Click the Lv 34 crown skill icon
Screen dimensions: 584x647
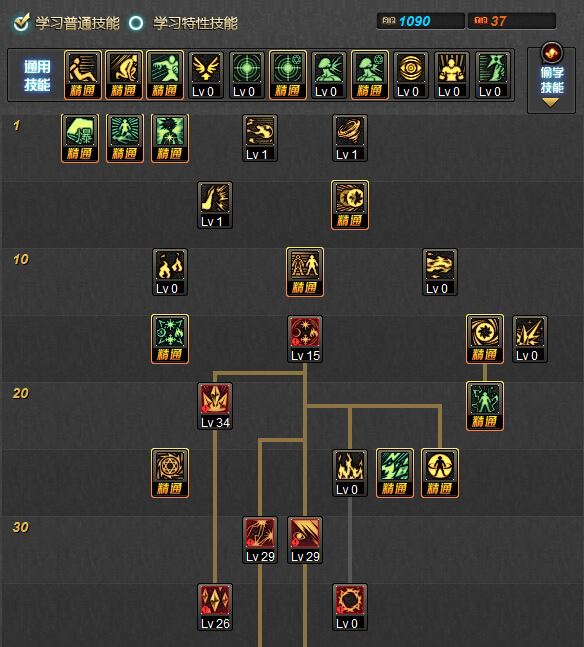(x=215, y=406)
